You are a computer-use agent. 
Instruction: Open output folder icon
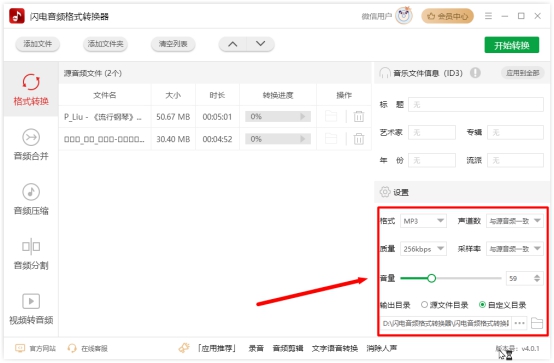537,323
